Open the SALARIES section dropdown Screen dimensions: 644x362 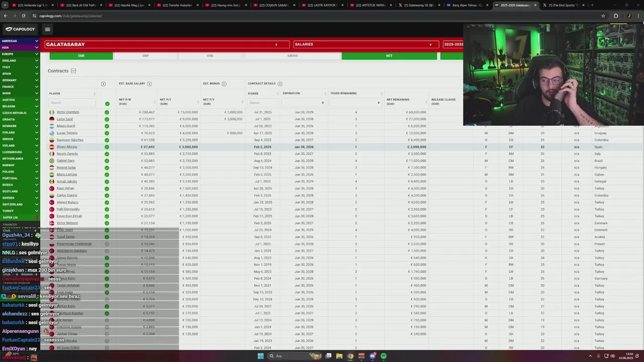click(x=366, y=44)
